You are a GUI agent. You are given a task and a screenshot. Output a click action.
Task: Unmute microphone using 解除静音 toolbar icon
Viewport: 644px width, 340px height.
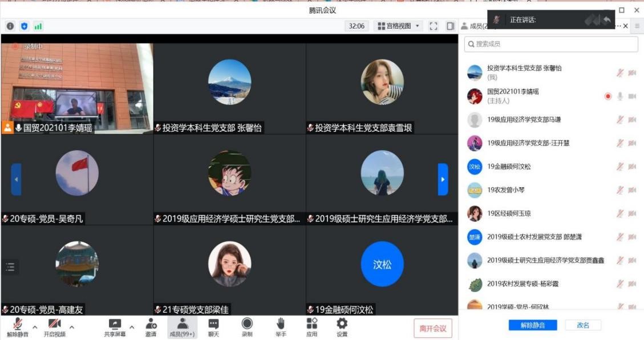[x=17, y=325]
